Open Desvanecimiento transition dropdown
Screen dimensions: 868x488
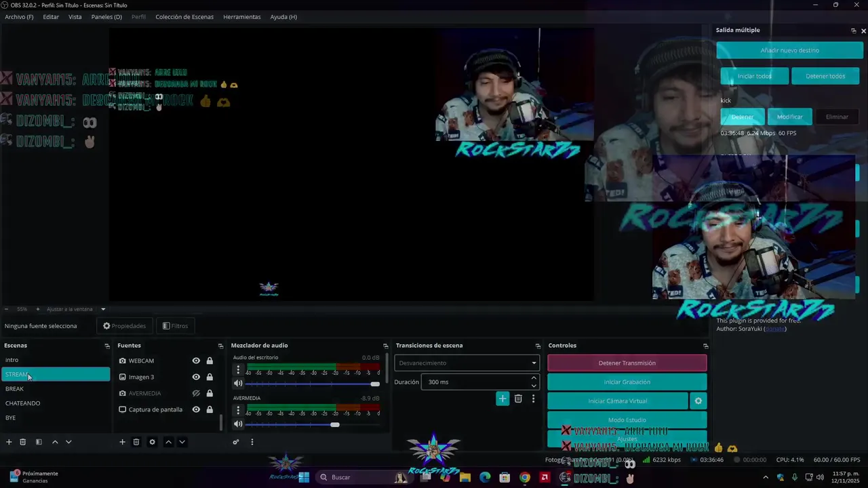467,363
